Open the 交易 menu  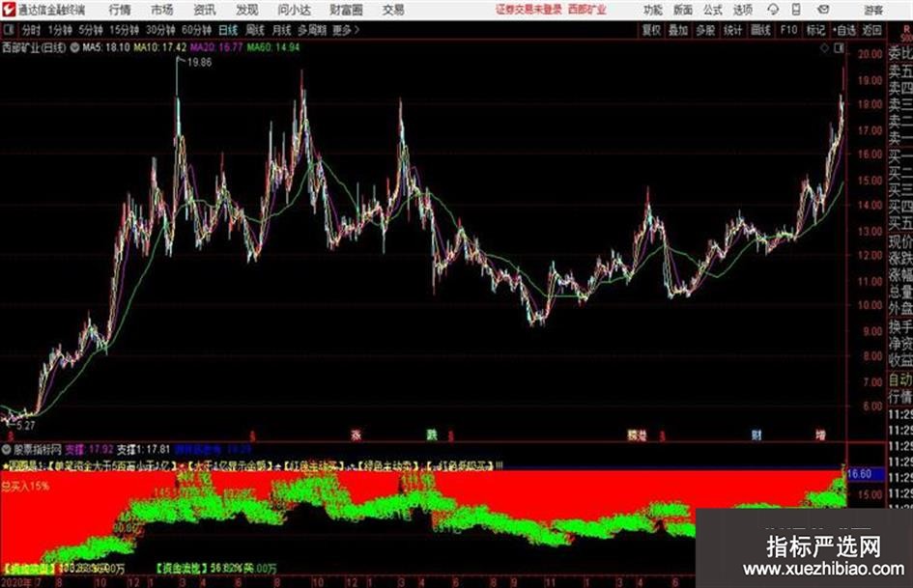pyautogui.click(x=393, y=10)
